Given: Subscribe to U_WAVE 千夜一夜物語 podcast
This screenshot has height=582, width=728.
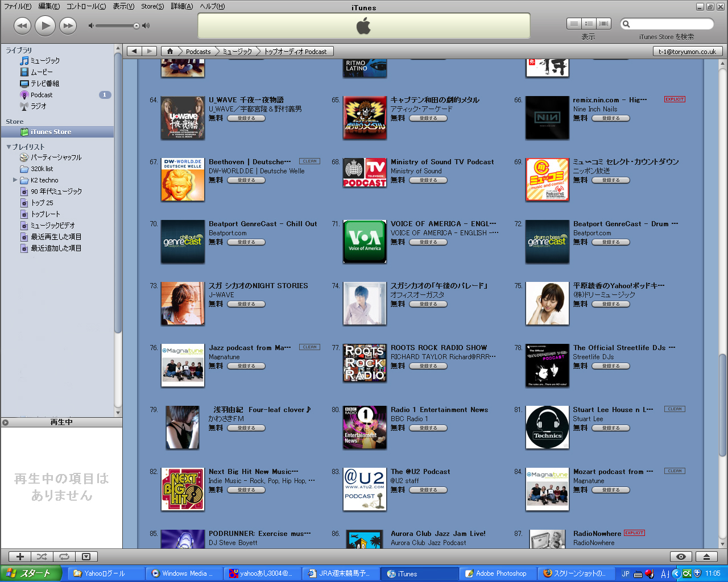Looking at the screenshot, I should (246, 118).
